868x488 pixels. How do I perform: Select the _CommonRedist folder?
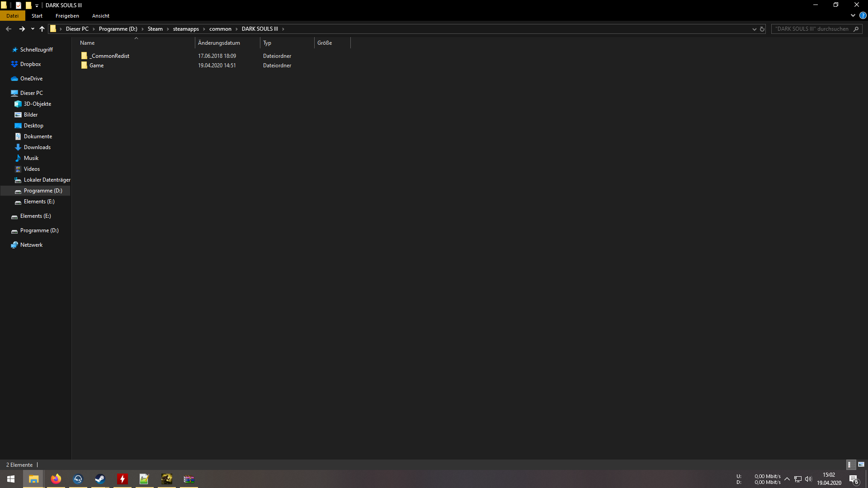pyautogui.click(x=109, y=56)
